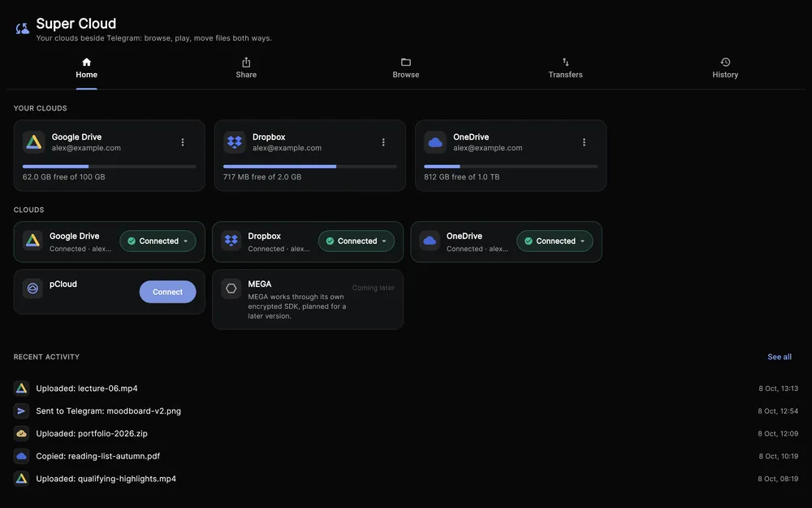
Task: Click 717 MB free of 2.0 GB text
Action: click(262, 176)
